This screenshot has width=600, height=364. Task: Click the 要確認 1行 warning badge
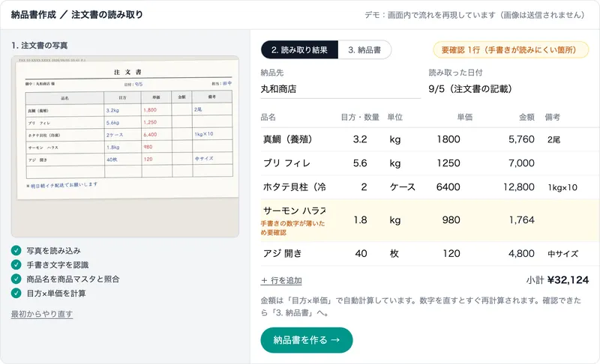(511, 49)
